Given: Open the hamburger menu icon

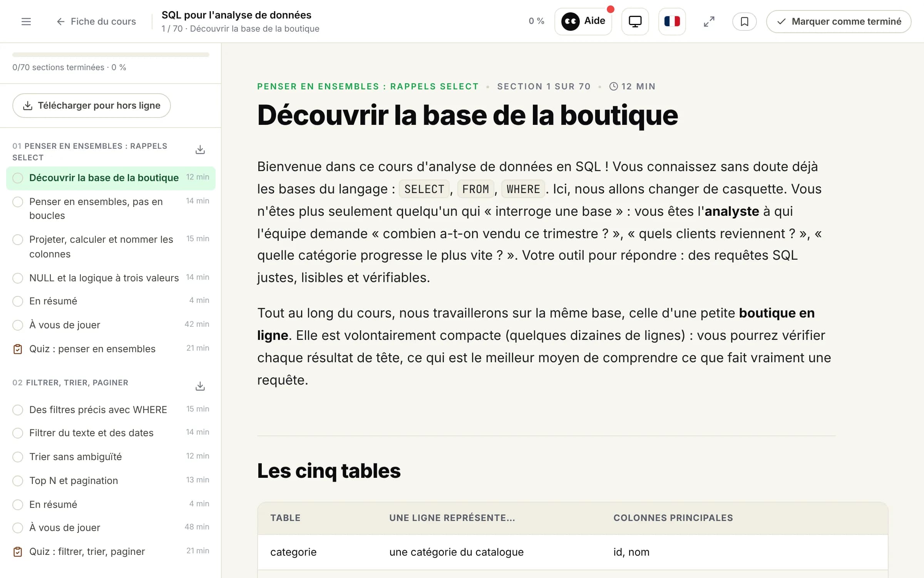Looking at the screenshot, I should pos(26,22).
